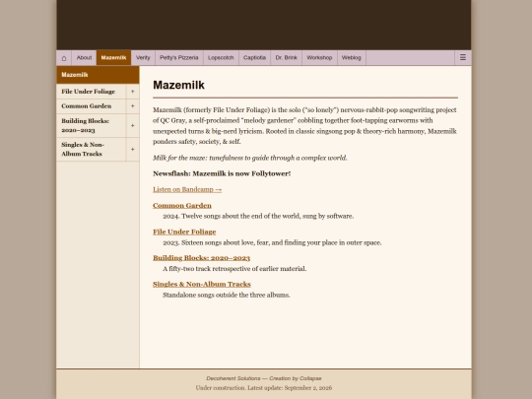Open Building Blocks: 2020–2023 content link

tap(202, 258)
